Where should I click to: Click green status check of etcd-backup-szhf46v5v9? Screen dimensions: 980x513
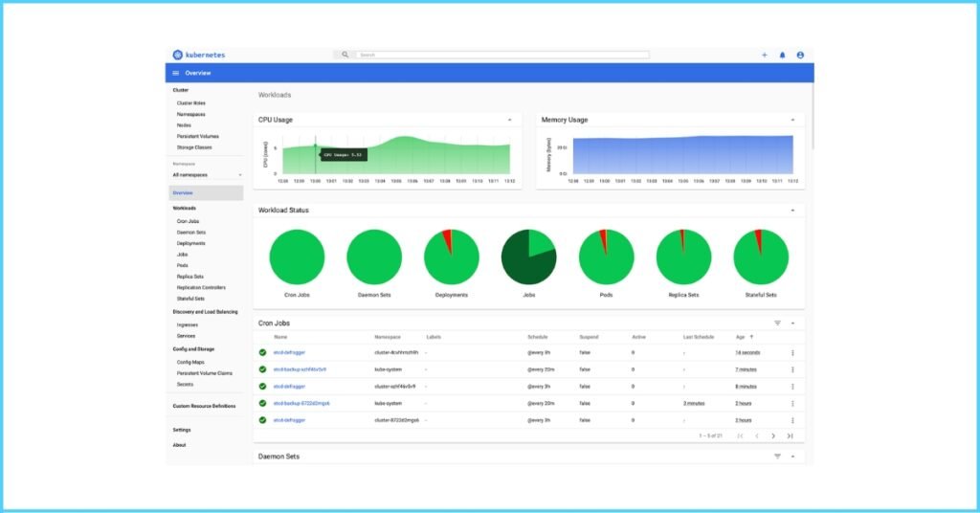(262, 369)
